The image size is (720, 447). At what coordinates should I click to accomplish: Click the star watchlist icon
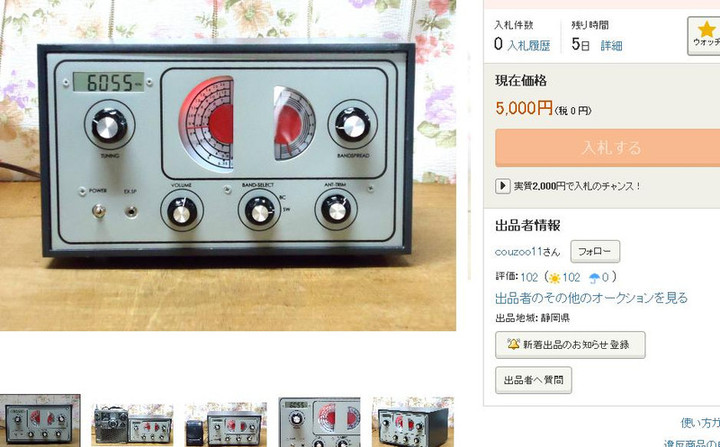click(707, 29)
